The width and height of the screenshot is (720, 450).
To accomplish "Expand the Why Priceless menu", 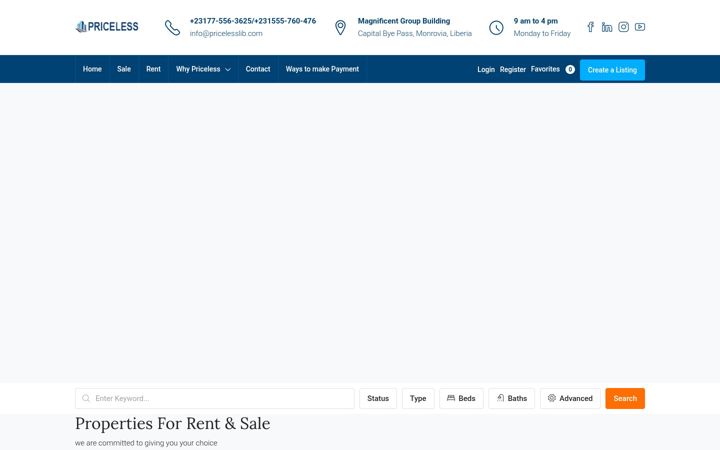I will point(203,69).
